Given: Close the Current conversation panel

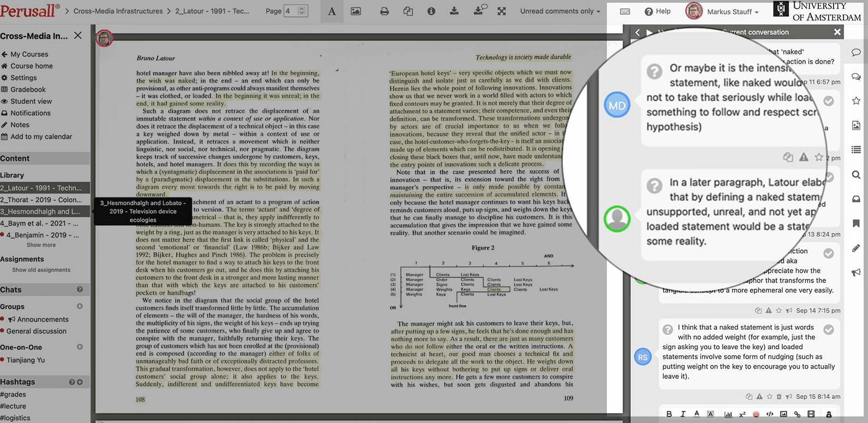Looking at the screenshot, I should pyautogui.click(x=837, y=32).
